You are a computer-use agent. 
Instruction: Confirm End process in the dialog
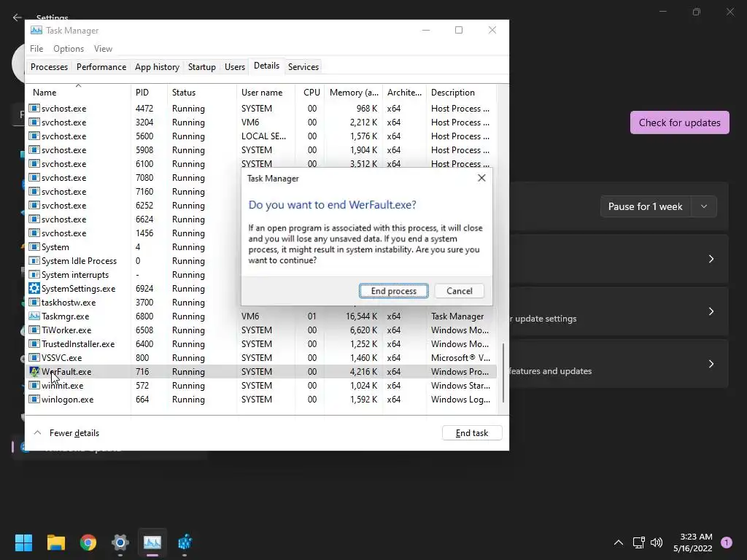pos(393,291)
